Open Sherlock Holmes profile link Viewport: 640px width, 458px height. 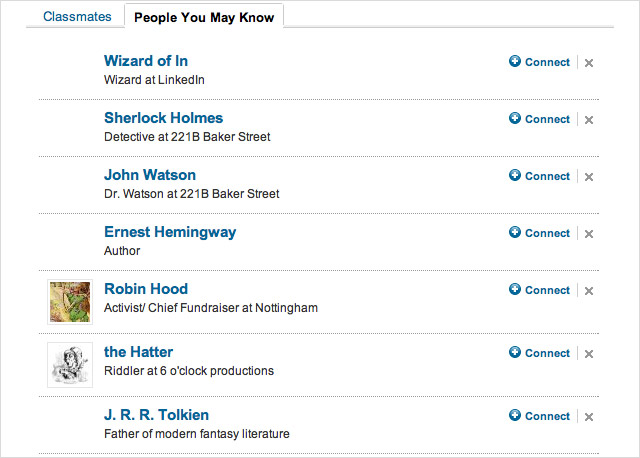coord(163,118)
